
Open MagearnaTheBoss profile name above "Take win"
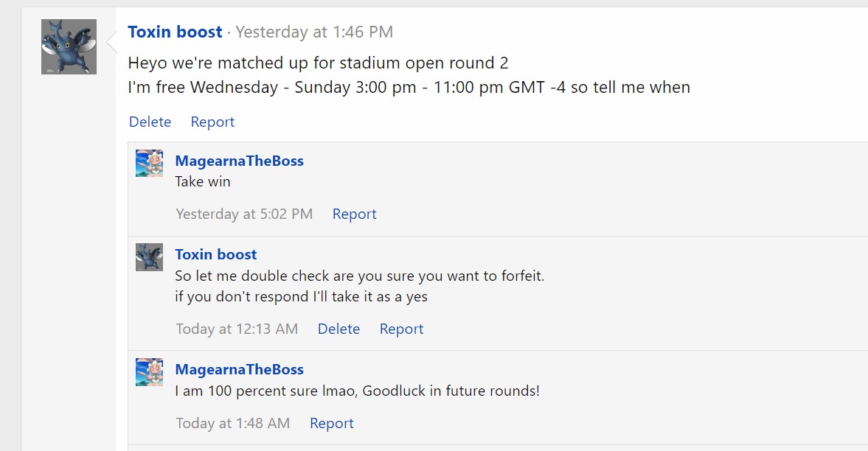point(239,161)
